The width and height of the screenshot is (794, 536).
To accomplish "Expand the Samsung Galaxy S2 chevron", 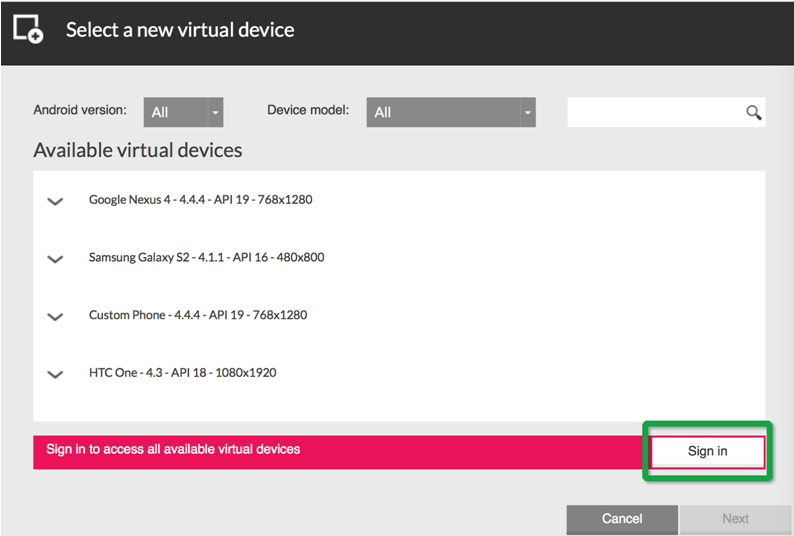I will point(55,259).
